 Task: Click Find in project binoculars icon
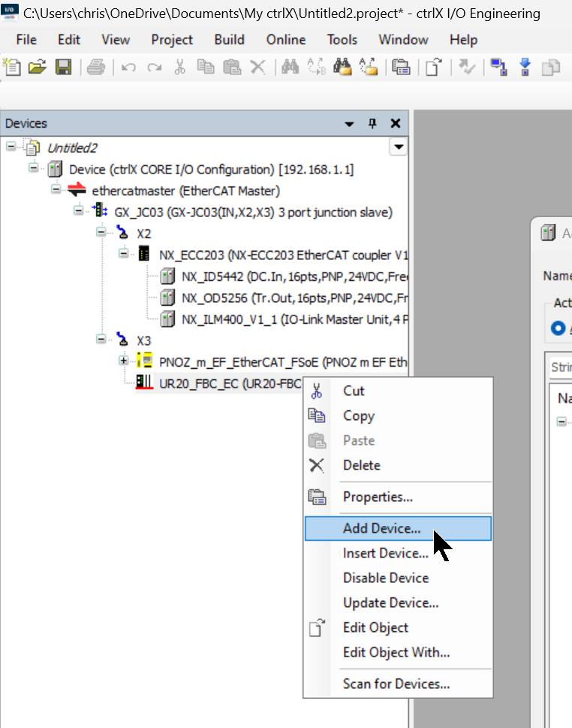(x=342, y=68)
